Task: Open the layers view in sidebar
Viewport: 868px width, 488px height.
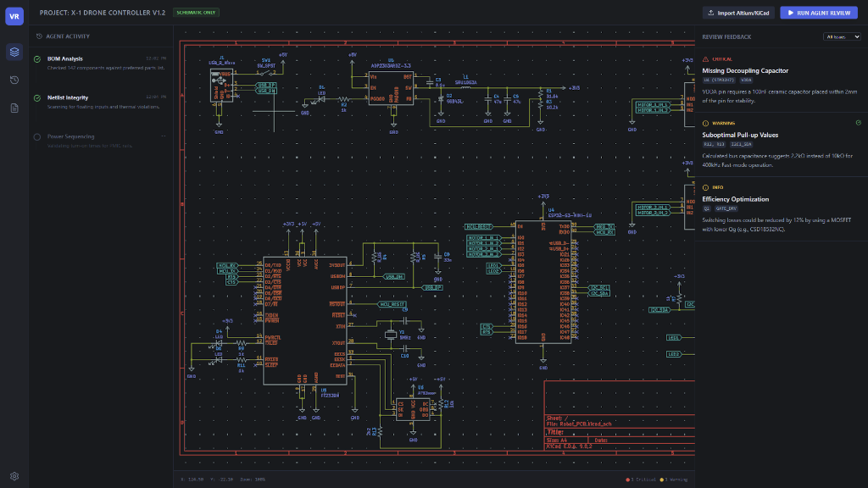Action: (x=14, y=52)
